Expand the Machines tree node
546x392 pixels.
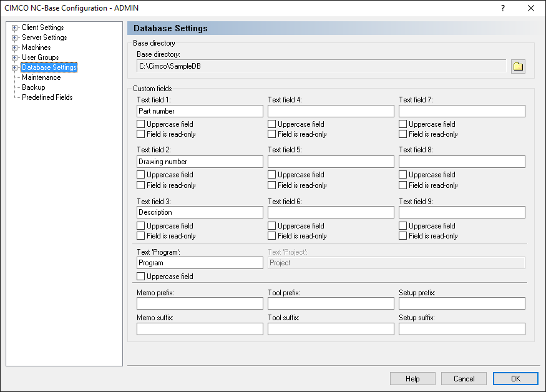(x=14, y=47)
